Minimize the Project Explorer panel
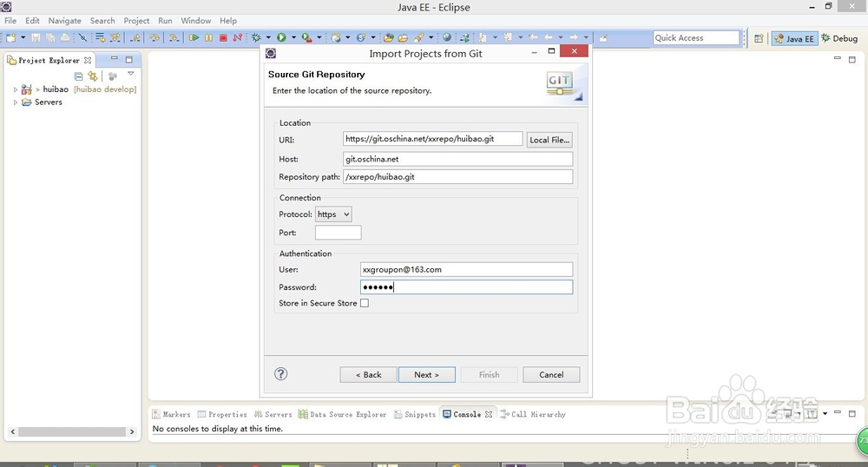Viewport: 868px width, 467px height. click(114, 59)
